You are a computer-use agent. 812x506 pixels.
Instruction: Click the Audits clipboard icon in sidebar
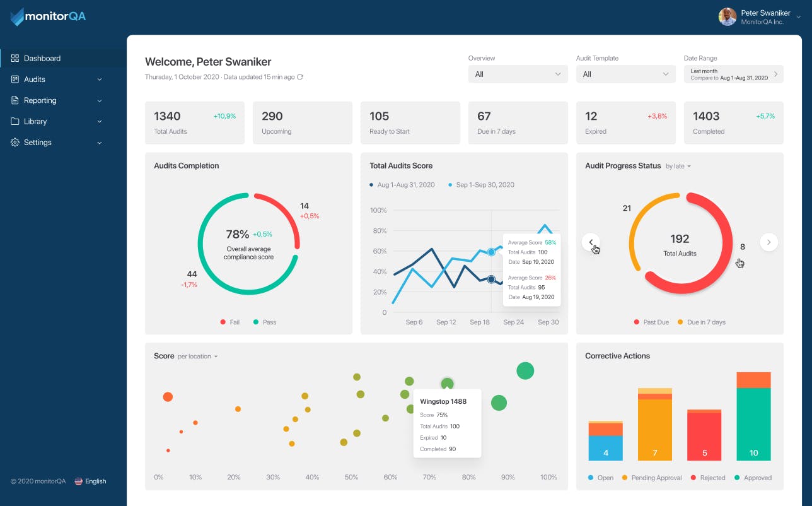[x=14, y=79]
